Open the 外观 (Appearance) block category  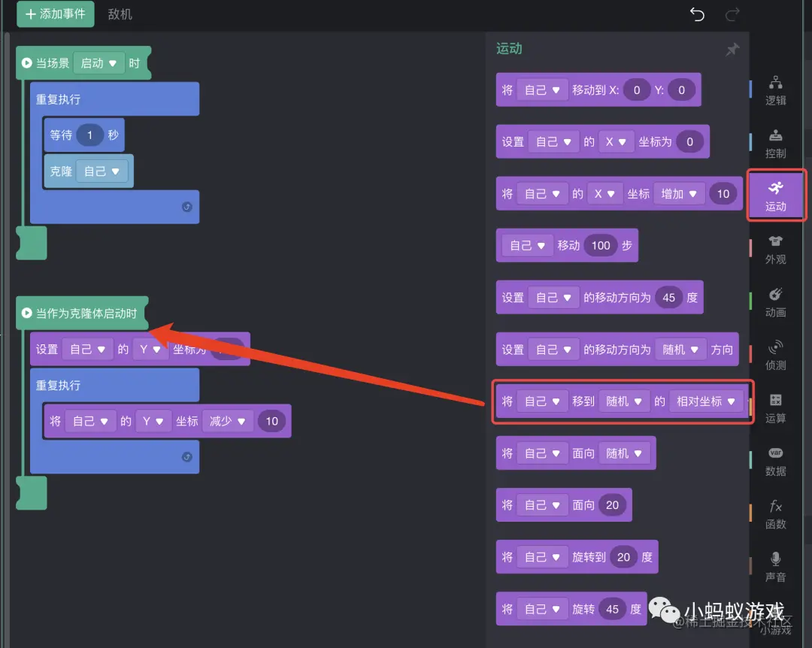coord(775,250)
